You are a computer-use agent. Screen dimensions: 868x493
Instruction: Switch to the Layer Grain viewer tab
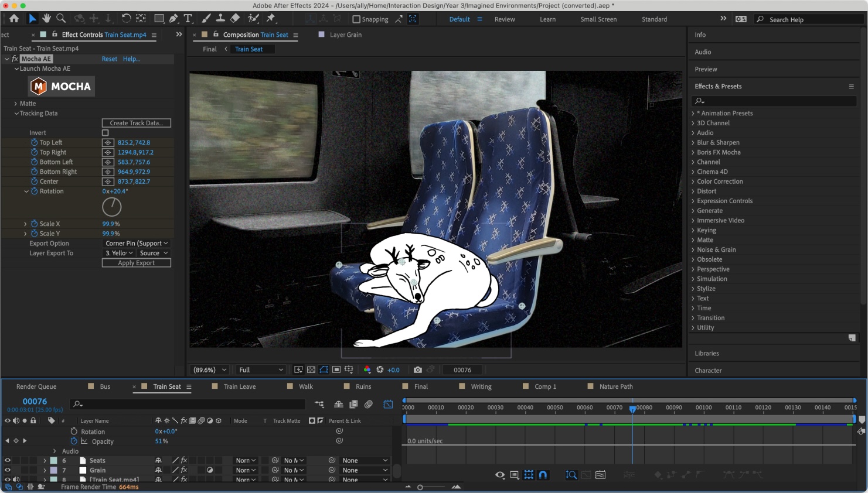click(345, 35)
